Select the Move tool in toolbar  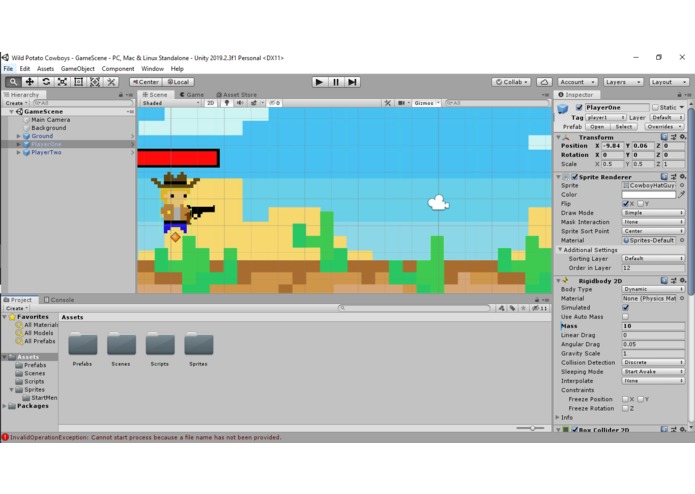[x=29, y=82]
